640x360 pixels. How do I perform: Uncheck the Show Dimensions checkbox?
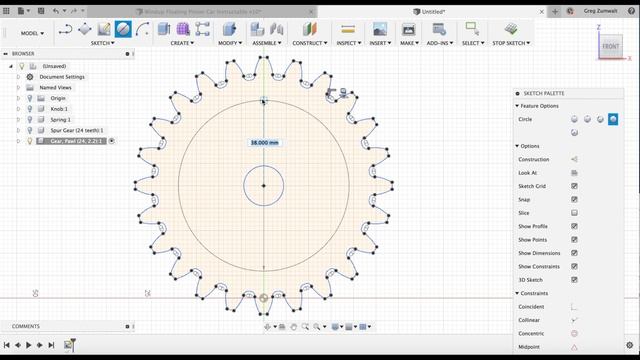coord(574,253)
